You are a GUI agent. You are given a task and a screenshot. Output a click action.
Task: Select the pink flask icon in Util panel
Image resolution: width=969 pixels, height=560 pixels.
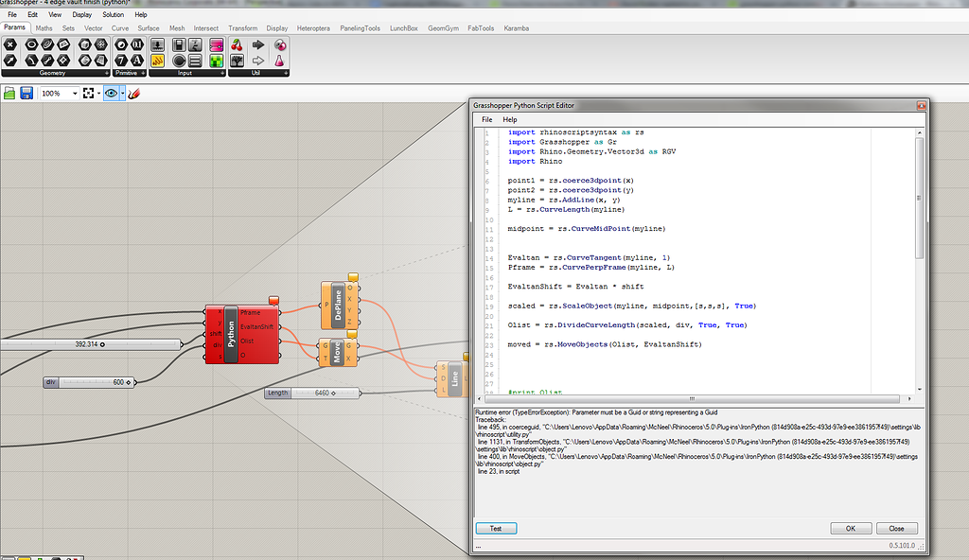coord(279,61)
